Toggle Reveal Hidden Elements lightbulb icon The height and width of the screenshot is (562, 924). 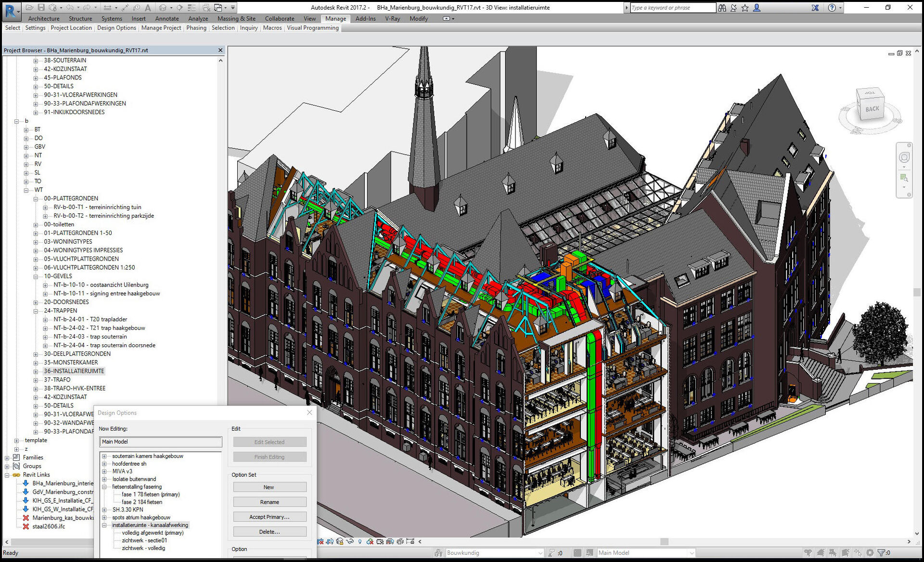pyautogui.click(x=360, y=541)
